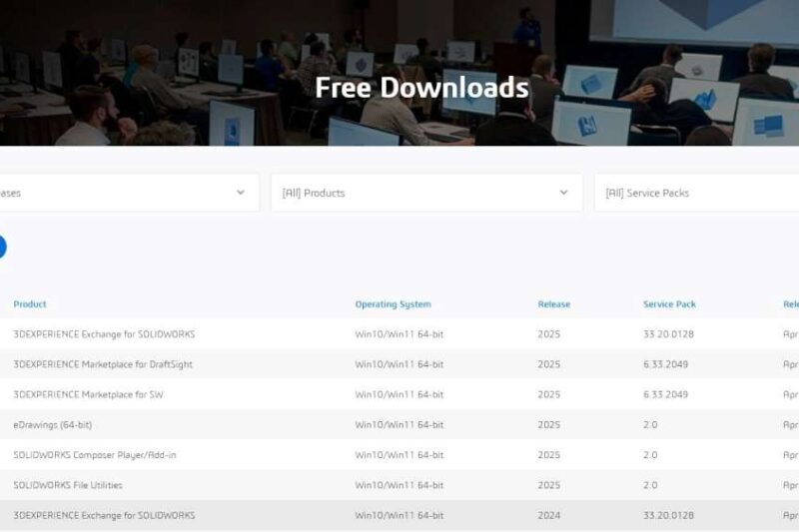Select SOLIDWORKS File Utilities product name

point(68,485)
